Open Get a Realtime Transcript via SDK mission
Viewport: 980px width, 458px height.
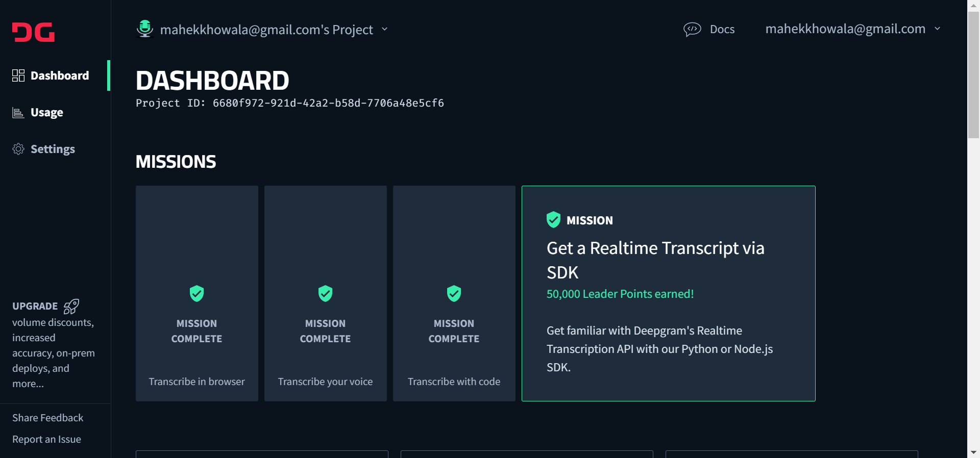tap(669, 293)
